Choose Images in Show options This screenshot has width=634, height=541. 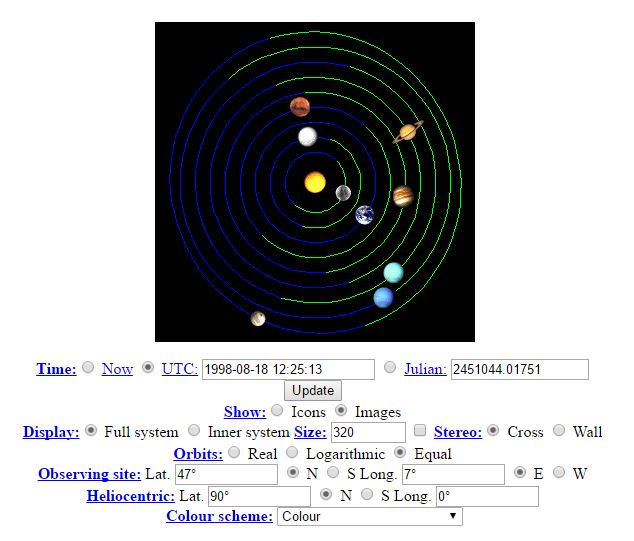341,410
